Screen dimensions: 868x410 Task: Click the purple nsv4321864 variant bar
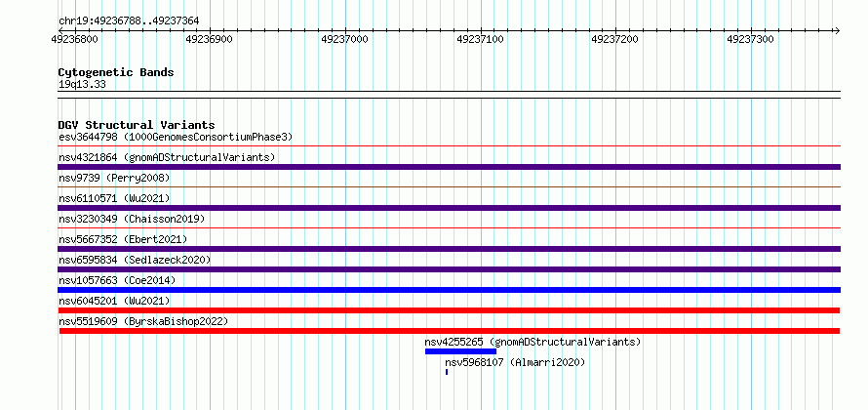(x=449, y=167)
